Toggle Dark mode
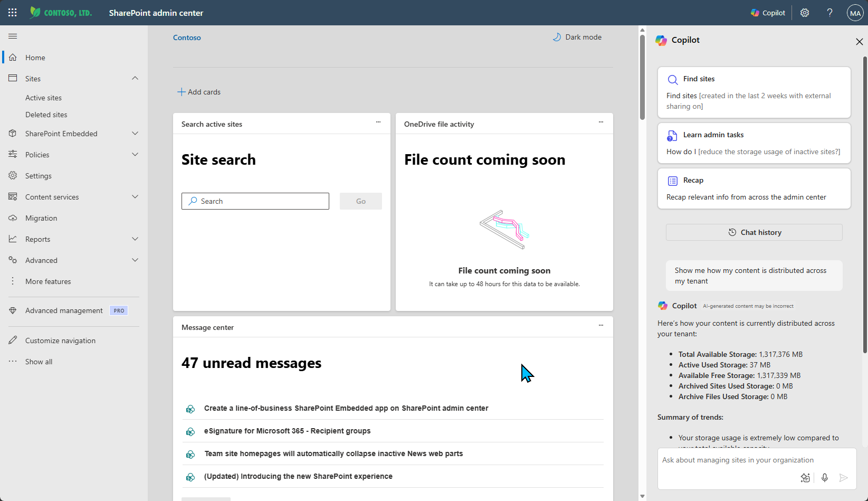Screen dimensions: 868x501 pos(577,37)
